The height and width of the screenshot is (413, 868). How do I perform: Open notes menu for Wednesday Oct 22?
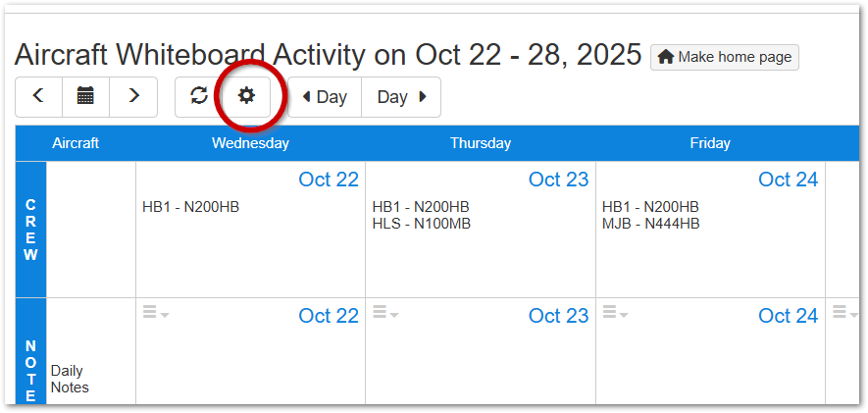coord(156,313)
